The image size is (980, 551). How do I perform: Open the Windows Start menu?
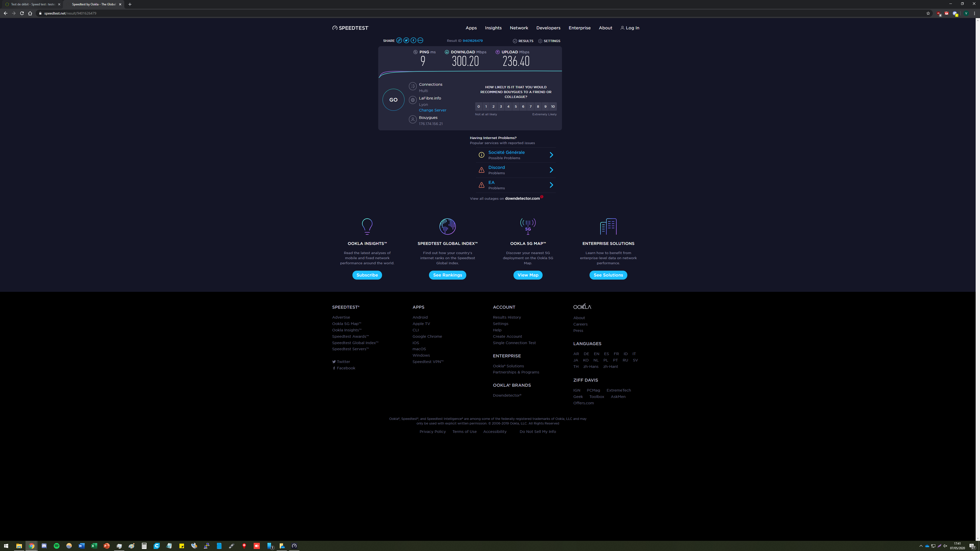6,546
